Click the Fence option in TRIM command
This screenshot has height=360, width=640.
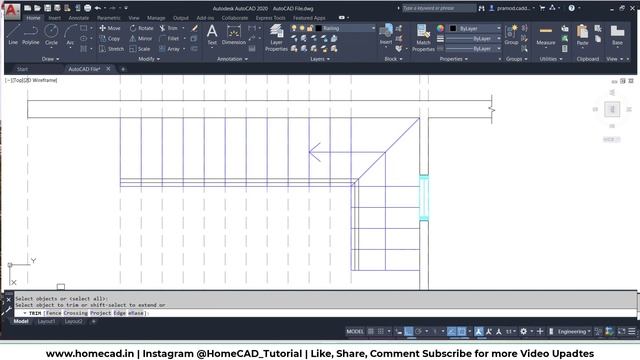53,313
